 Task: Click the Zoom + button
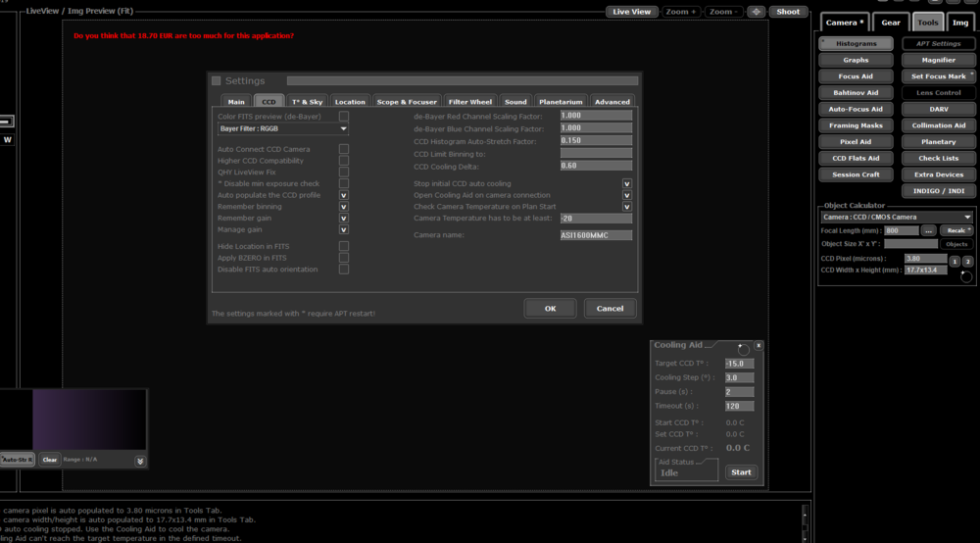point(680,11)
